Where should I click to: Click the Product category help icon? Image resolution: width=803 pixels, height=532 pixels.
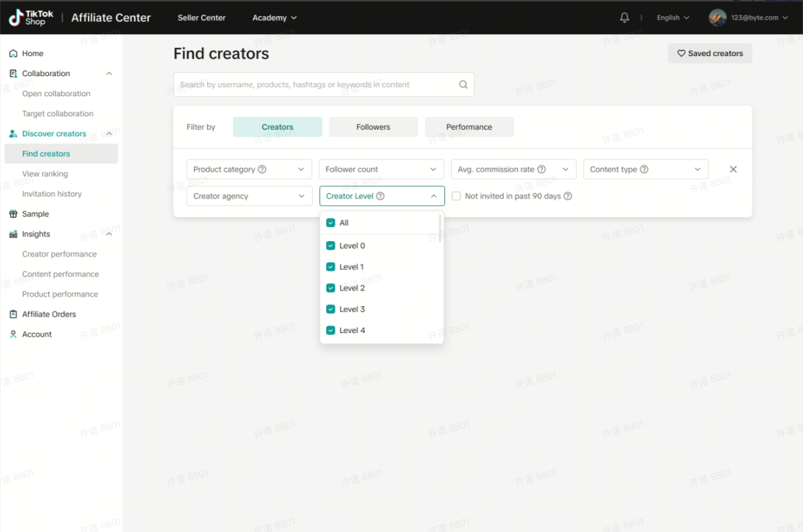tap(262, 169)
